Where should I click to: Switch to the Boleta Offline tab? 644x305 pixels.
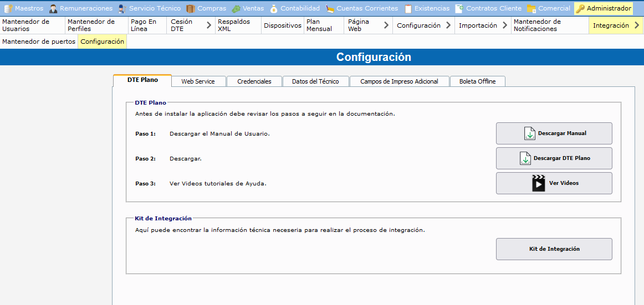tap(477, 81)
